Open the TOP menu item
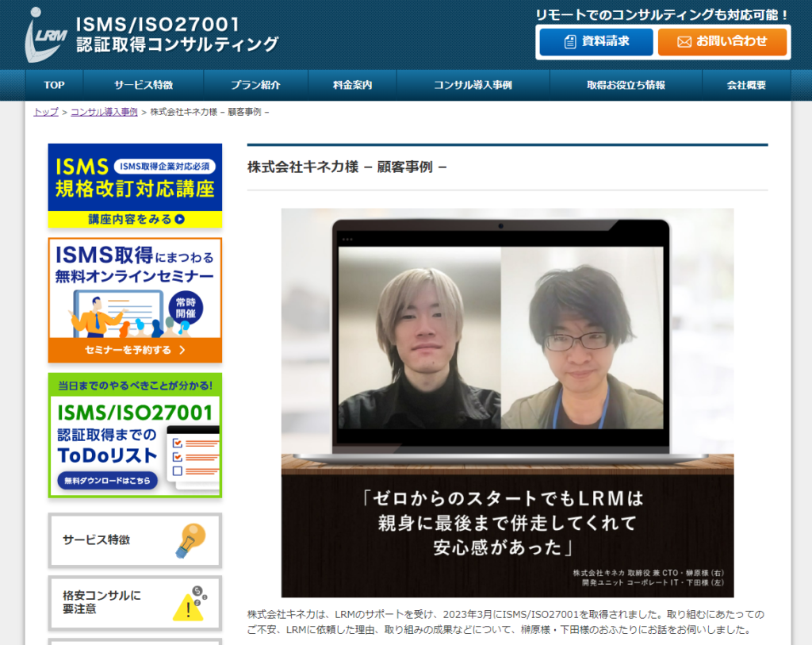 (55, 85)
